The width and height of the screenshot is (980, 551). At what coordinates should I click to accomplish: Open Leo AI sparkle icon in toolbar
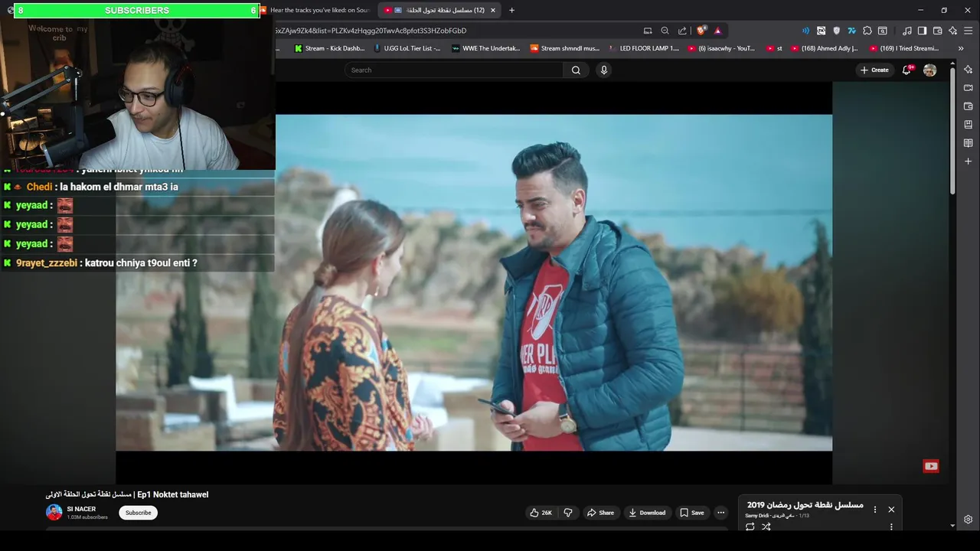tap(952, 31)
